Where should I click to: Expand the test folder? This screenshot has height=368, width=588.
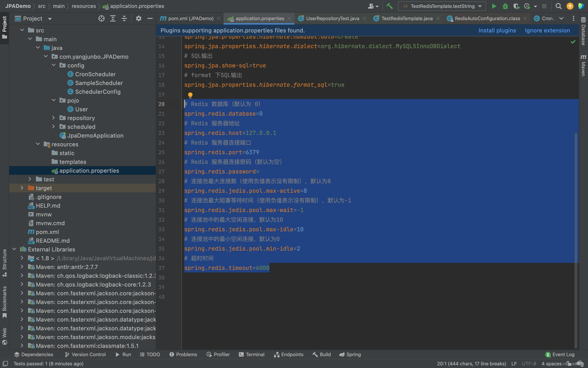click(30, 179)
